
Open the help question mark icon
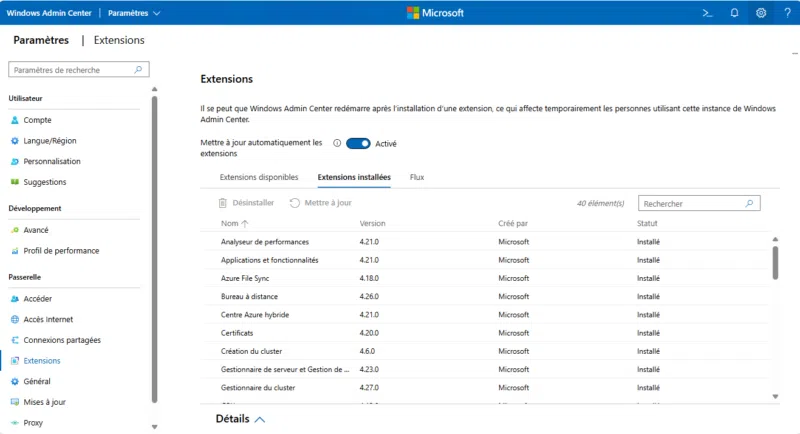pyautogui.click(x=787, y=13)
